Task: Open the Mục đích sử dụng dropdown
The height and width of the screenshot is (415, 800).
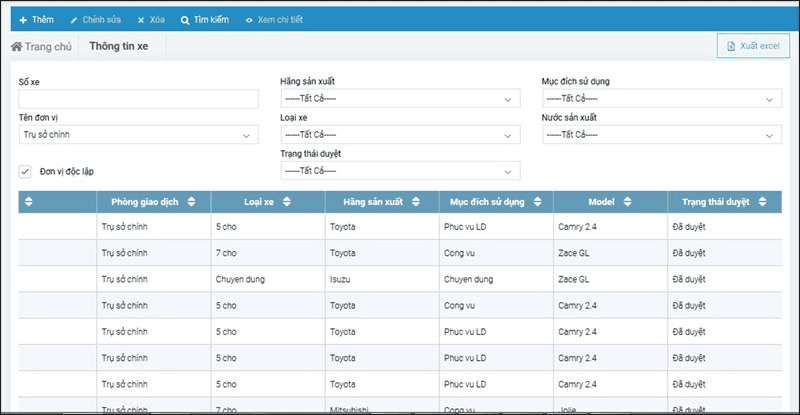Action: (x=662, y=99)
